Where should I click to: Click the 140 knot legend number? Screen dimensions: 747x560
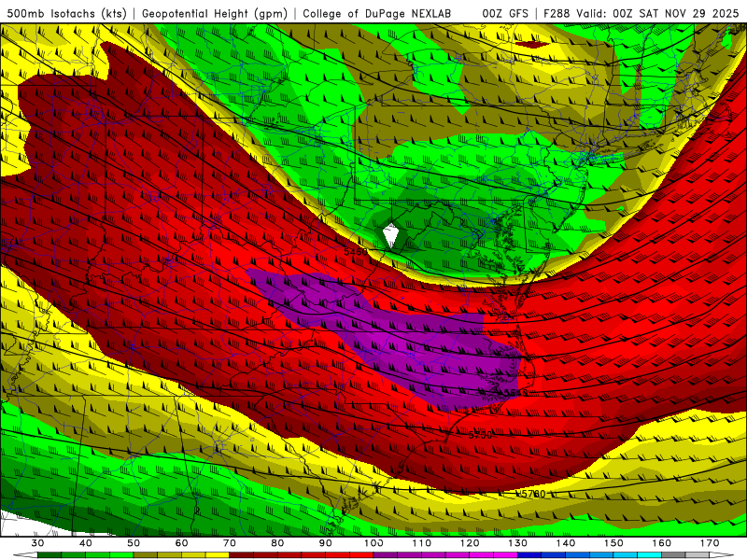point(566,543)
